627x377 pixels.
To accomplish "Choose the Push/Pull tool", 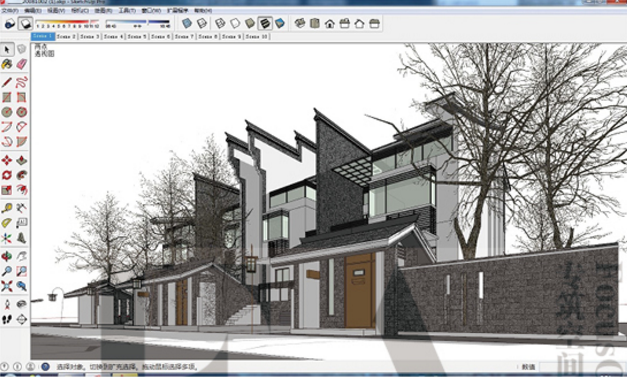I will pos(22,160).
